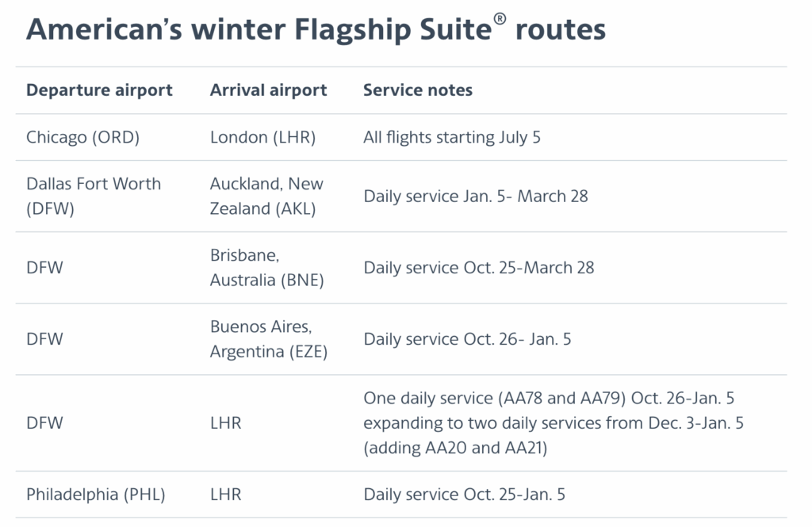Select the DFW cell in the Brisbane row
812x527 pixels.
click(44, 268)
